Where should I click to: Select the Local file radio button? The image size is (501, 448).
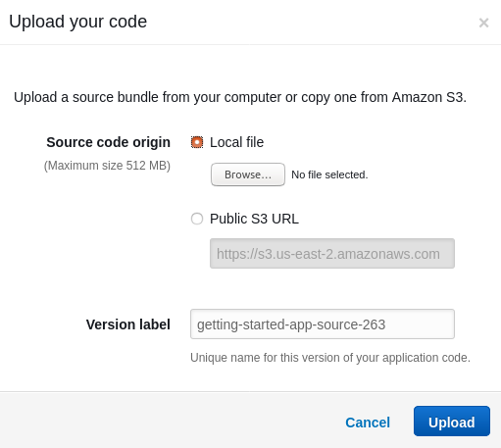197,142
